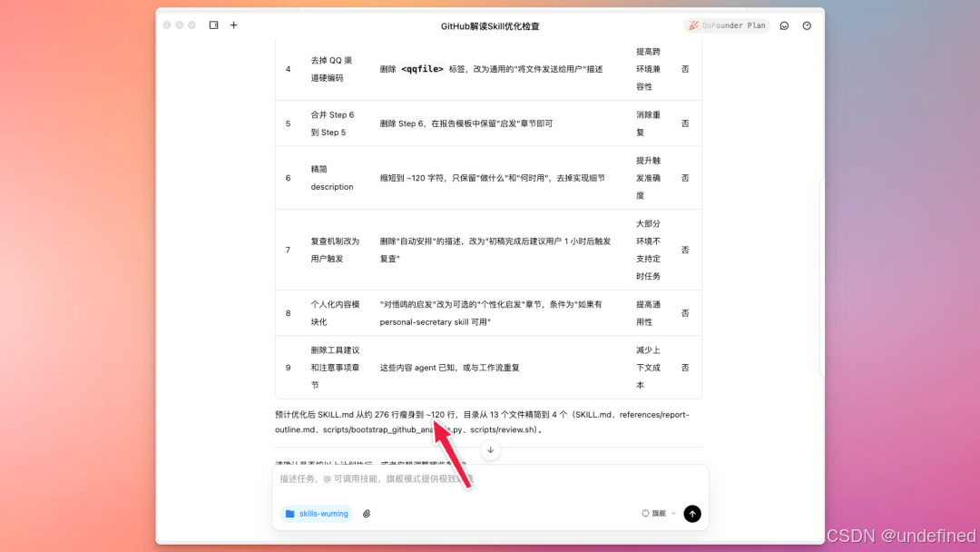Click row 9 cell 删除工具建议和注意事项章节
Image resolution: width=980 pixels, height=552 pixels.
335,368
